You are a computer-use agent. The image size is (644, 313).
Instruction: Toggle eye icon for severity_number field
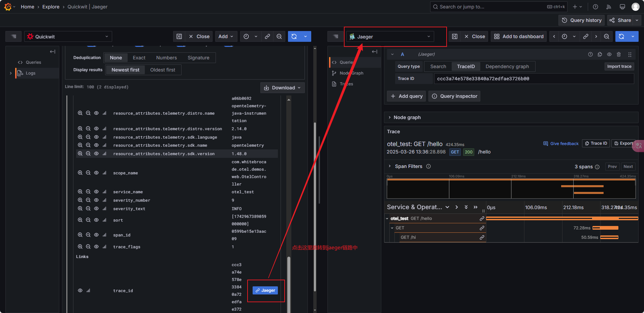96,200
